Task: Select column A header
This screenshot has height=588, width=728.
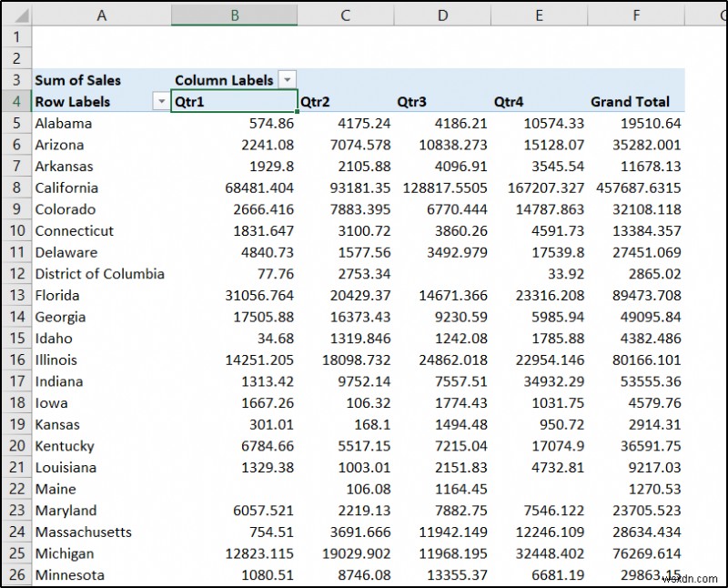Action: tap(101, 15)
